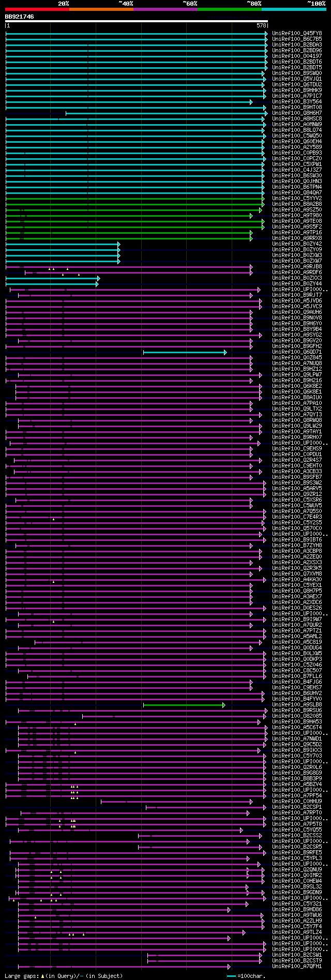Select the UniRef100_B6TPN4 label

pos(297,187)
